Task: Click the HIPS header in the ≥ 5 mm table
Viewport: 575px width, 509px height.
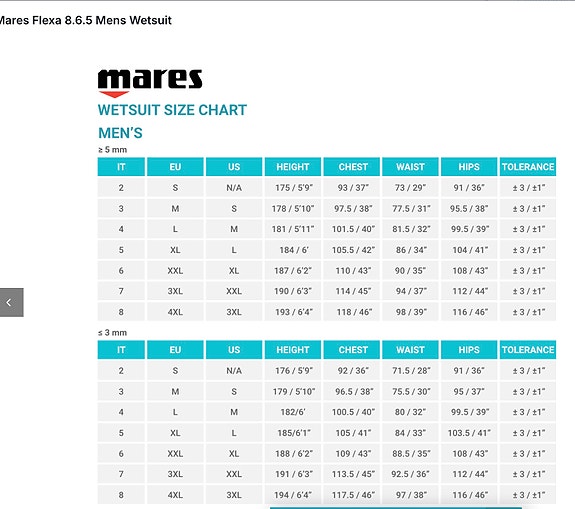Action: point(469,167)
